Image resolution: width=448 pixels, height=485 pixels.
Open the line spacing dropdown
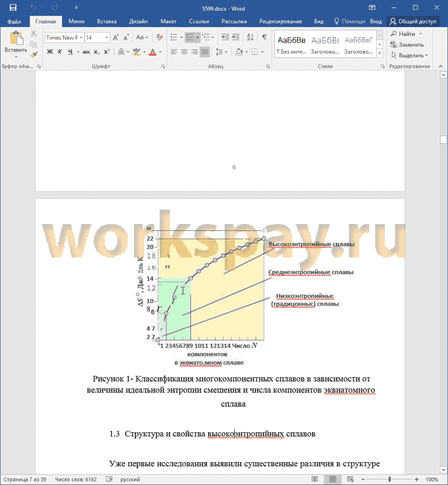click(x=221, y=52)
